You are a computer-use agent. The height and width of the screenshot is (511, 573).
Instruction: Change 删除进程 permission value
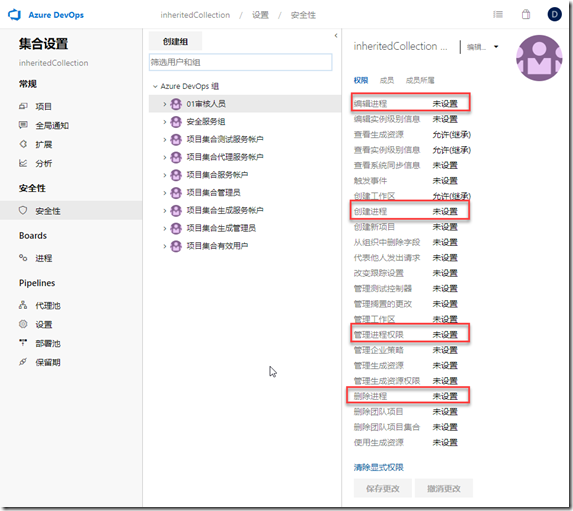click(x=445, y=396)
